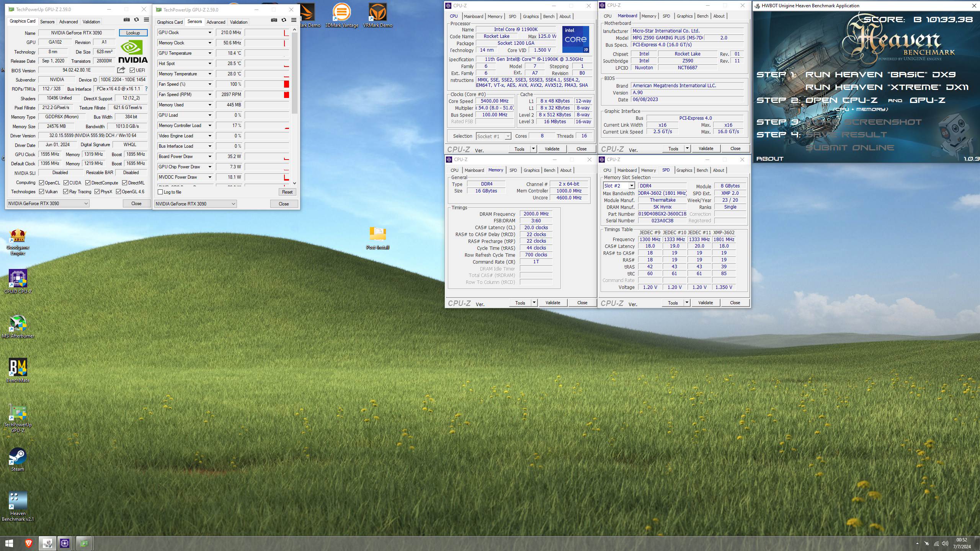Open CPUID CPU-Z desktop icon
980x551 pixels.
coord(18,282)
